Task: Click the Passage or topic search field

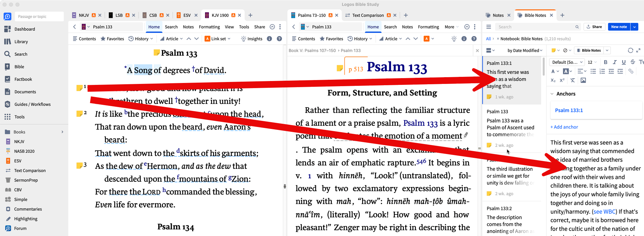Action: pyautogui.click(x=39, y=16)
